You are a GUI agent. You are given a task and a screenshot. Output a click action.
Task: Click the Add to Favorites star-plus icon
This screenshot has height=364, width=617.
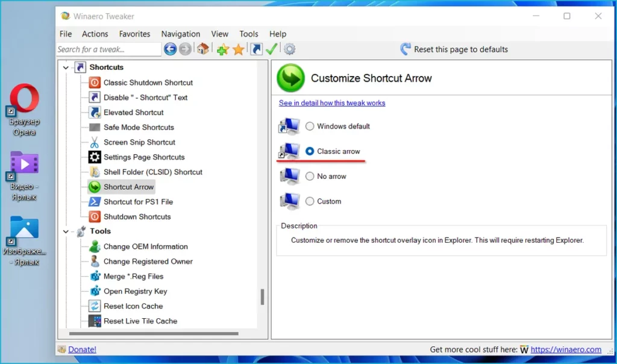pos(222,49)
